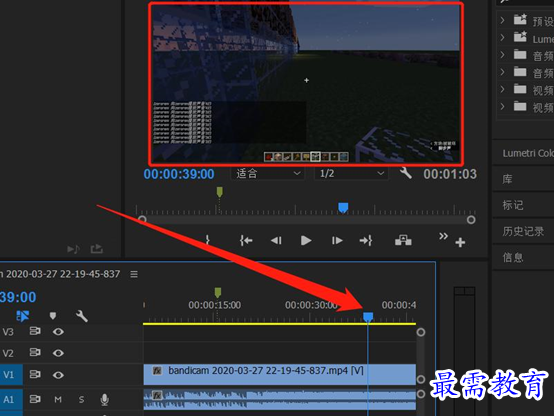Open the more transport buttons chevron
This screenshot has height=416, width=554.
pyautogui.click(x=443, y=236)
